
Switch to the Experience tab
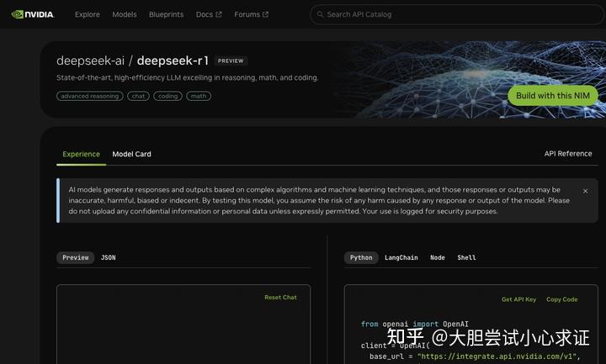(81, 154)
